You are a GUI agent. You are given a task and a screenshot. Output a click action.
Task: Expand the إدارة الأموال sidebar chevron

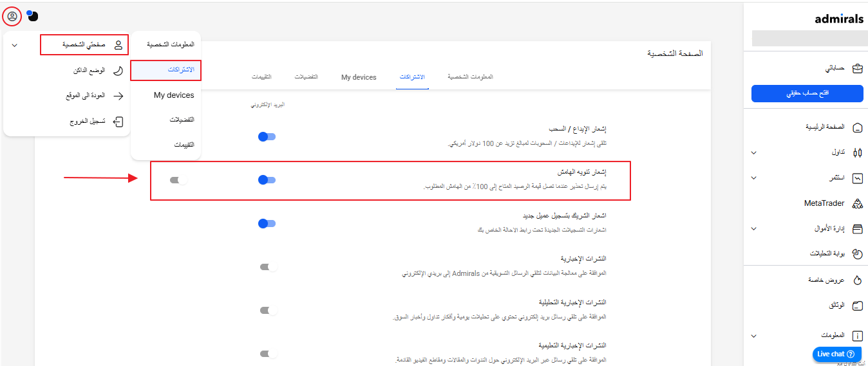coord(754,229)
